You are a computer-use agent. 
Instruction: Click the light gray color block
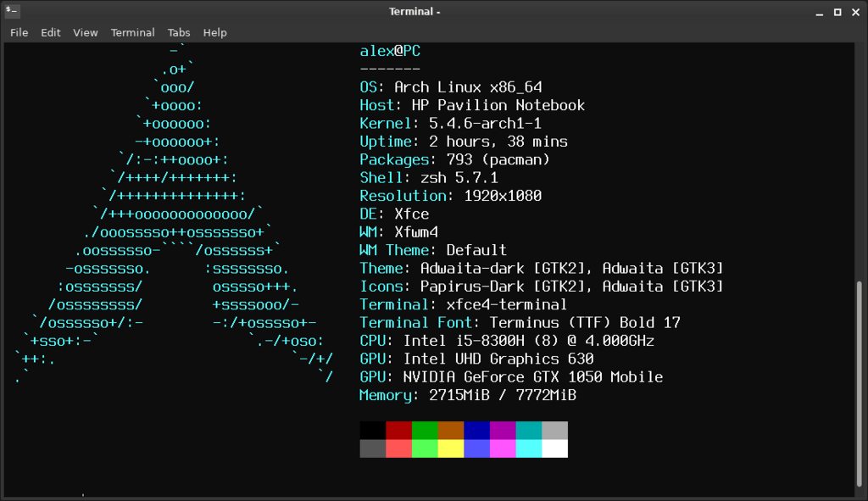point(554,430)
